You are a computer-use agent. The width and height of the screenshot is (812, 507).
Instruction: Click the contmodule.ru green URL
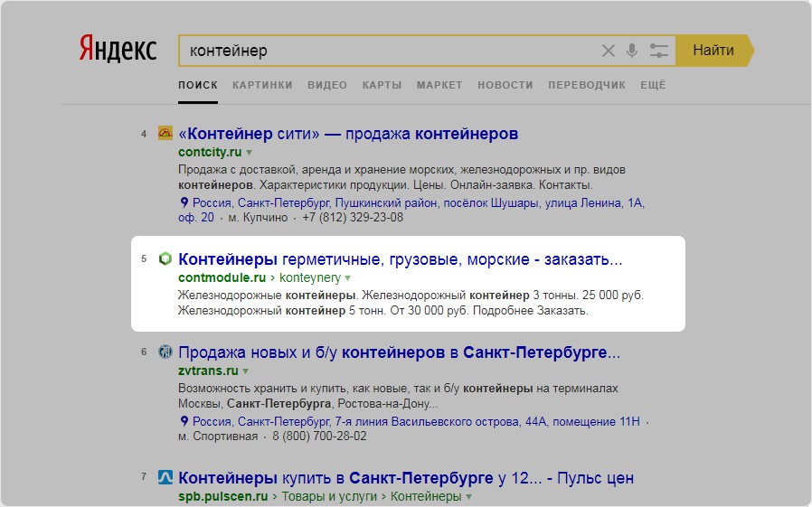222,277
